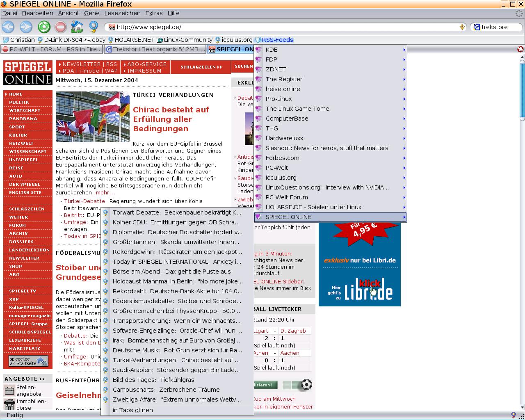Image resolution: width=525 pixels, height=420 pixels.
Task: Click the PC-Welt feed folder icon
Action: tap(258, 168)
